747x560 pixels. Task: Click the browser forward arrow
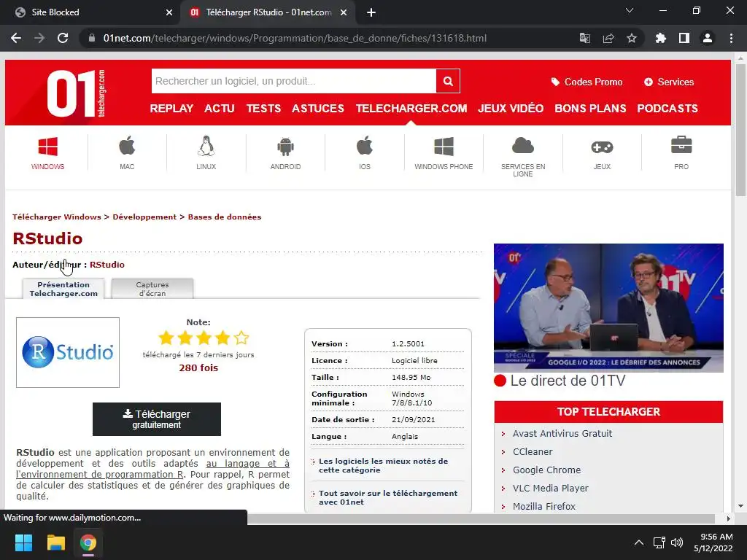click(x=39, y=38)
